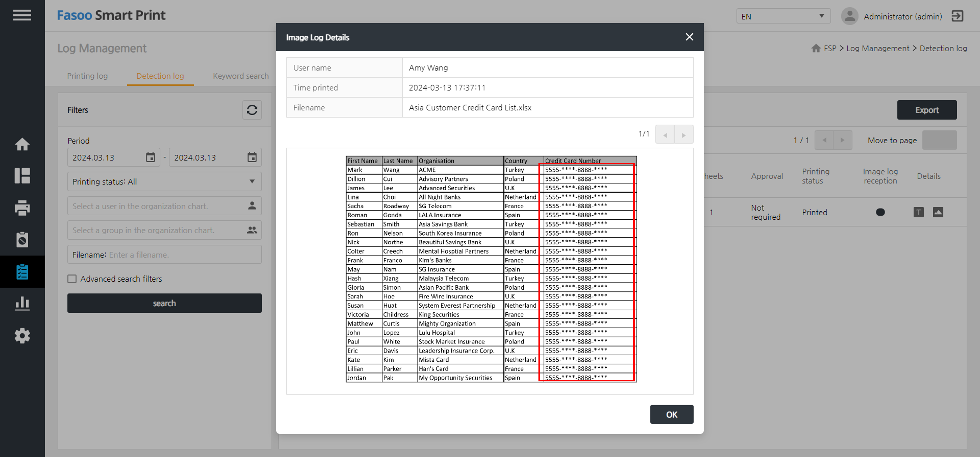Open the Approval management sidebar icon
The width and height of the screenshot is (980, 457).
22,240
